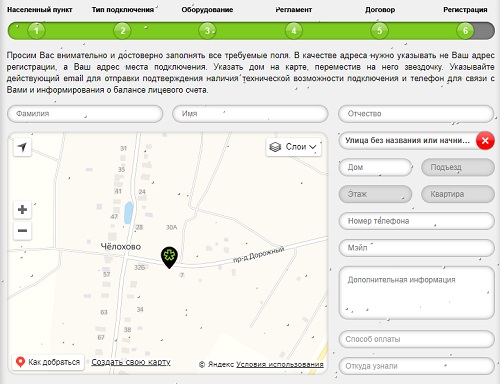Image resolution: width=500 pixels, height=384 pixels.
Task: Zoom in the map with plus button
Action: 22,210
